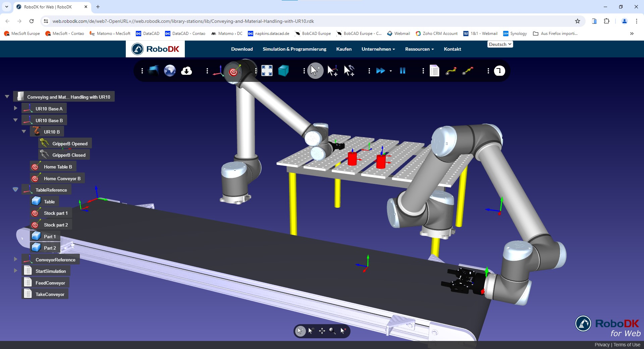The height and width of the screenshot is (349, 644).
Task: Open the program generation document icon
Action: point(435,70)
